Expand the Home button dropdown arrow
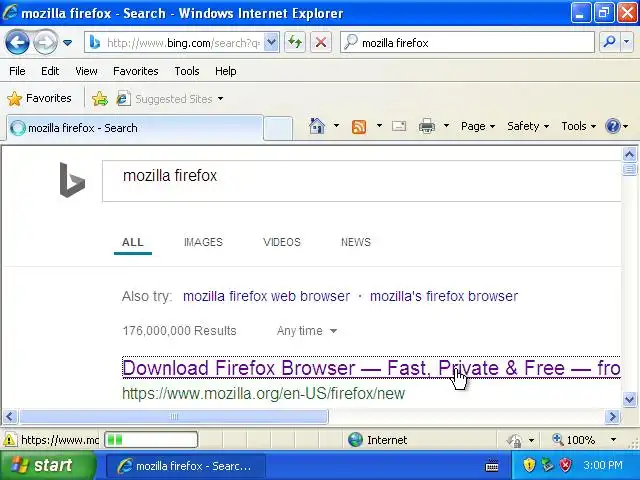The width and height of the screenshot is (640, 480). [336, 126]
